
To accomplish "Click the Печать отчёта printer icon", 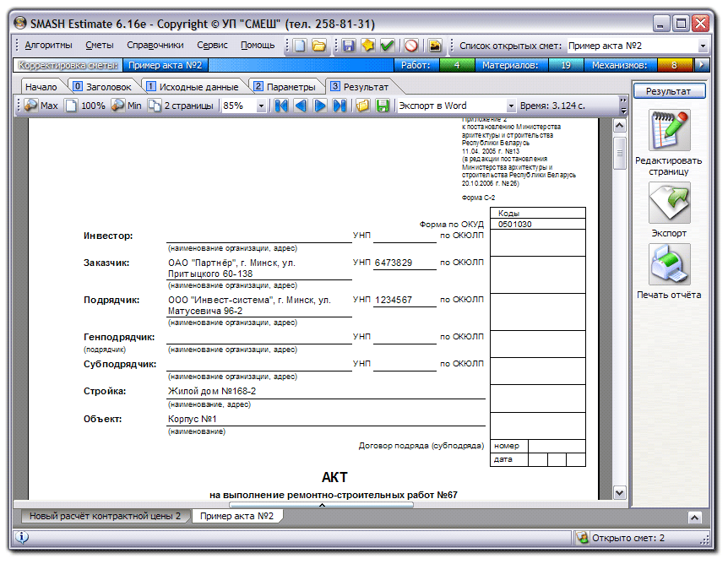I will click(669, 264).
